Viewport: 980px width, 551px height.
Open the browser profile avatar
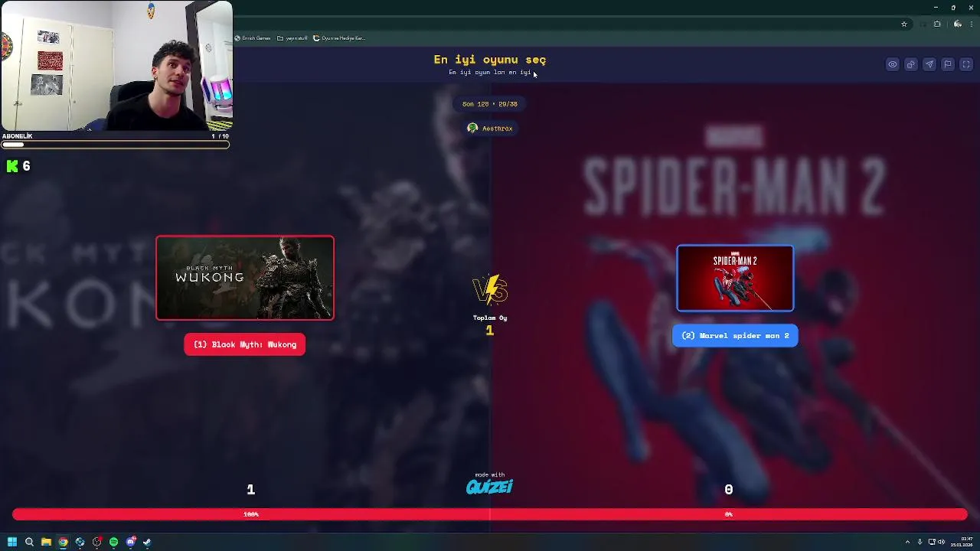(958, 24)
